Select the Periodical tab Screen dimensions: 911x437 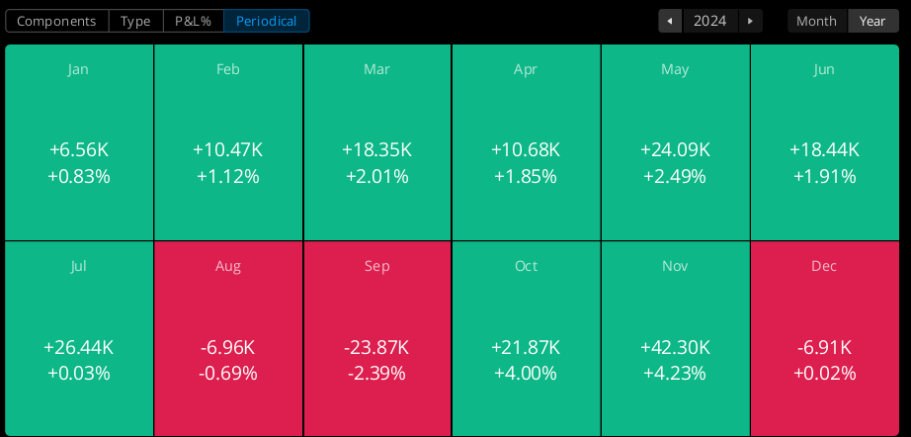click(x=266, y=21)
